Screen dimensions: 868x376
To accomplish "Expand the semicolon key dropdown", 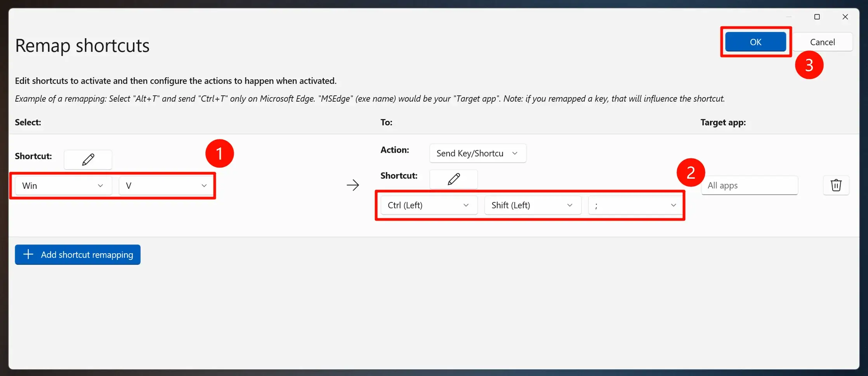I will [x=635, y=205].
